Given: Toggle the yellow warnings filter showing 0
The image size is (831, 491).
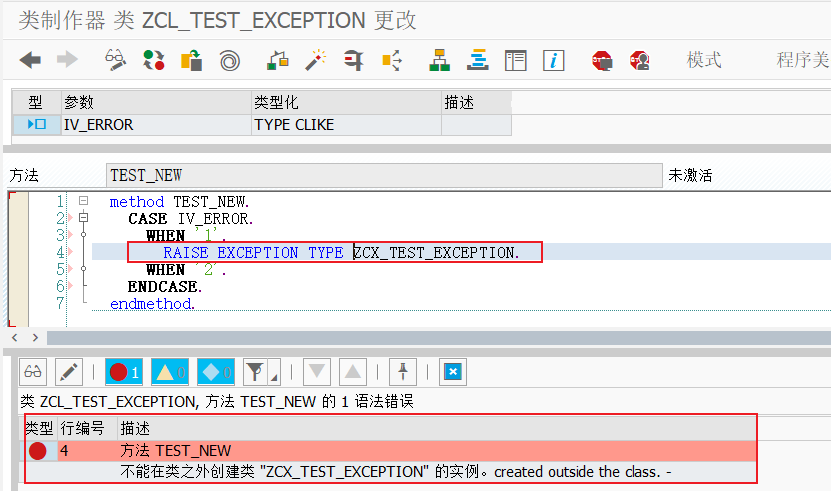Looking at the screenshot, I should pyautogui.click(x=170, y=372).
